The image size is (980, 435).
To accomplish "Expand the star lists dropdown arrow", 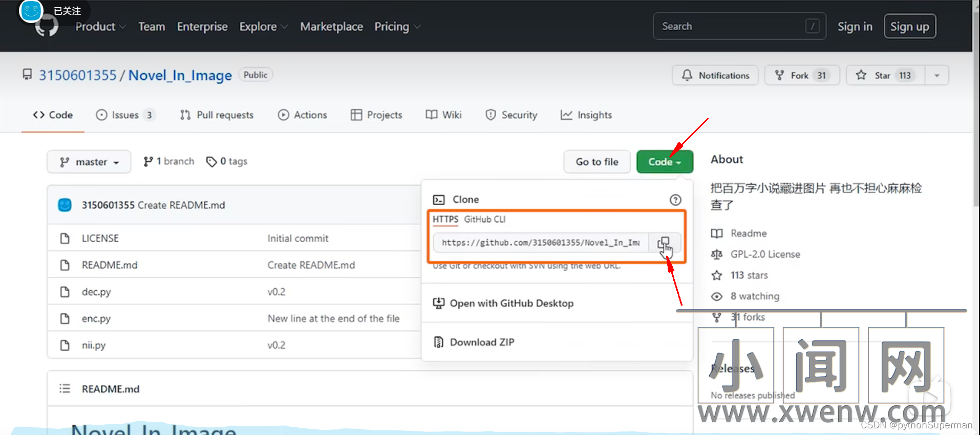I will [936, 75].
